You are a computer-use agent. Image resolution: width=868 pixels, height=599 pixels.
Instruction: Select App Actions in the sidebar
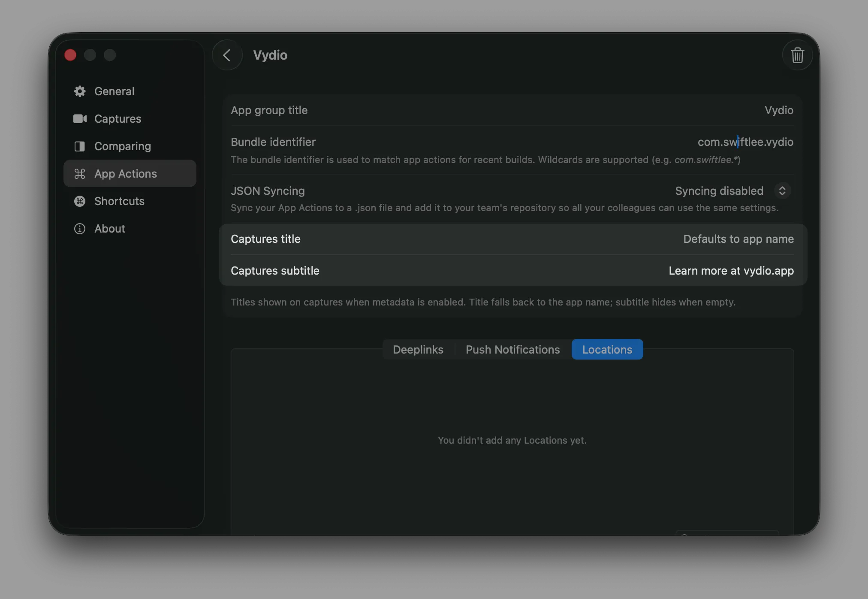130,173
